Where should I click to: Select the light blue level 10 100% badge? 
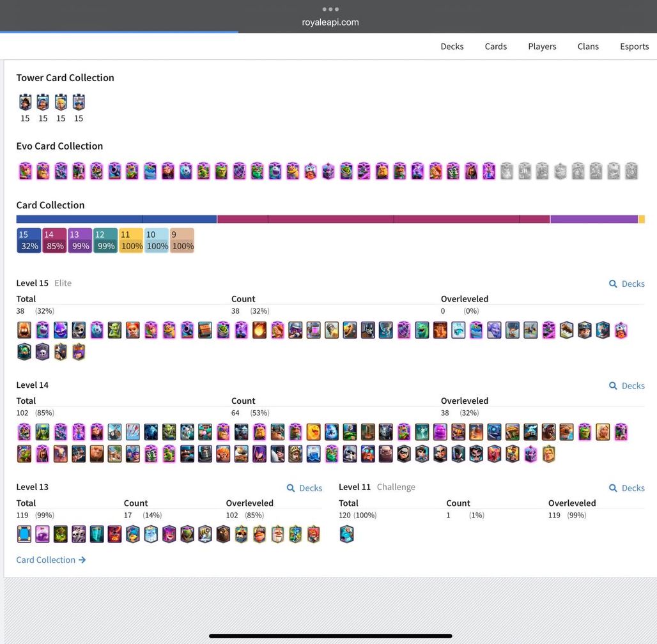157,240
